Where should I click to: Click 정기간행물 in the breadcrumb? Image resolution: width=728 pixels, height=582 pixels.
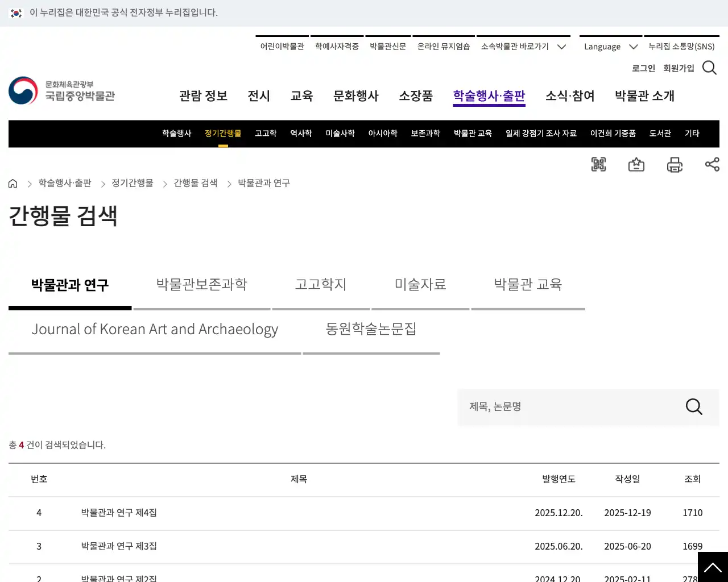[x=133, y=183]
